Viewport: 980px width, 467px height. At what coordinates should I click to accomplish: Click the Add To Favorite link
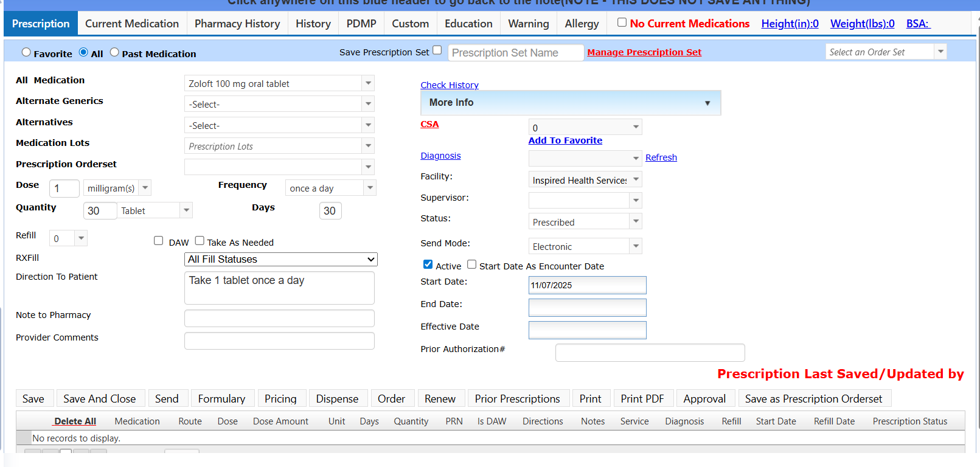click(565, 140)
